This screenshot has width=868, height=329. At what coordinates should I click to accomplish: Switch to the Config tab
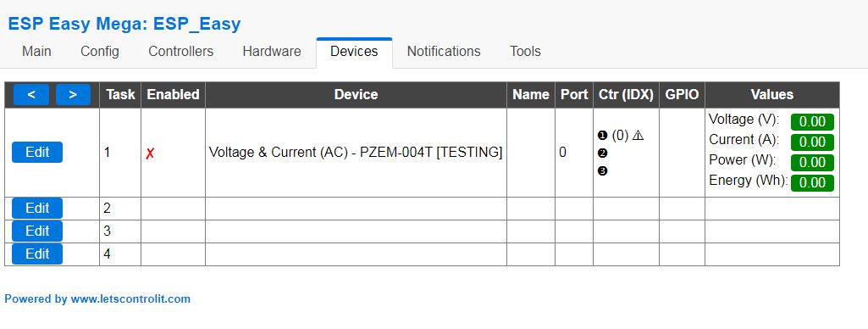click(x=100, y=52)
